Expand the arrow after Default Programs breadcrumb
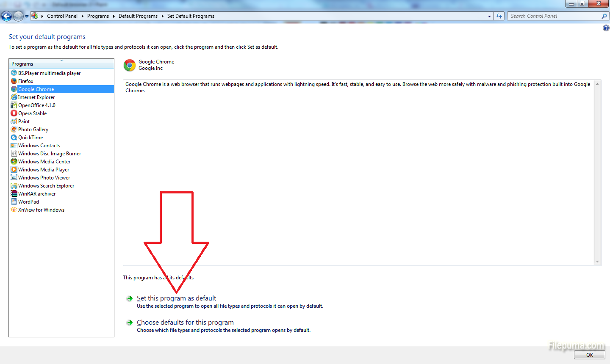The height and width of the screenshot is (364, 610). [x=162, y=16]
